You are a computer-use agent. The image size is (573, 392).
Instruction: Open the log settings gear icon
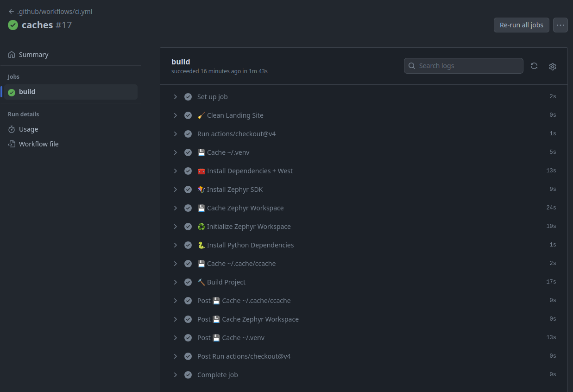tap(552, 66)
